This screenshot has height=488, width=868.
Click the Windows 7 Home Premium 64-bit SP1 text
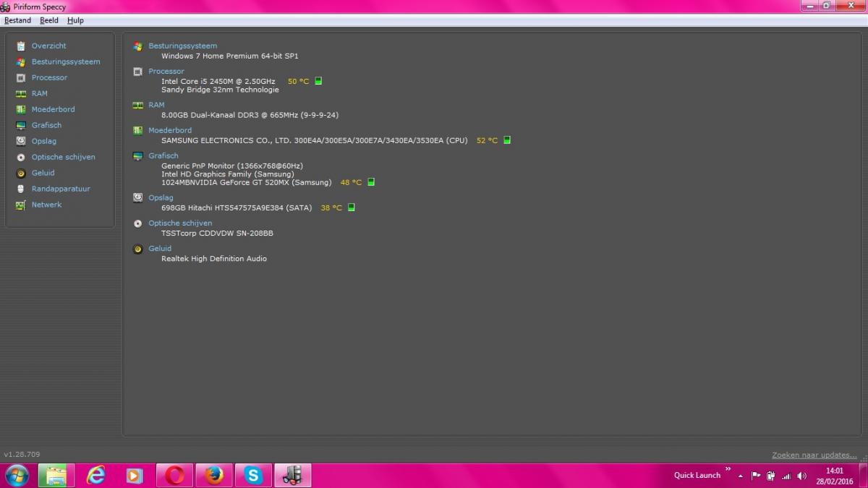click(x=230, y=56)
